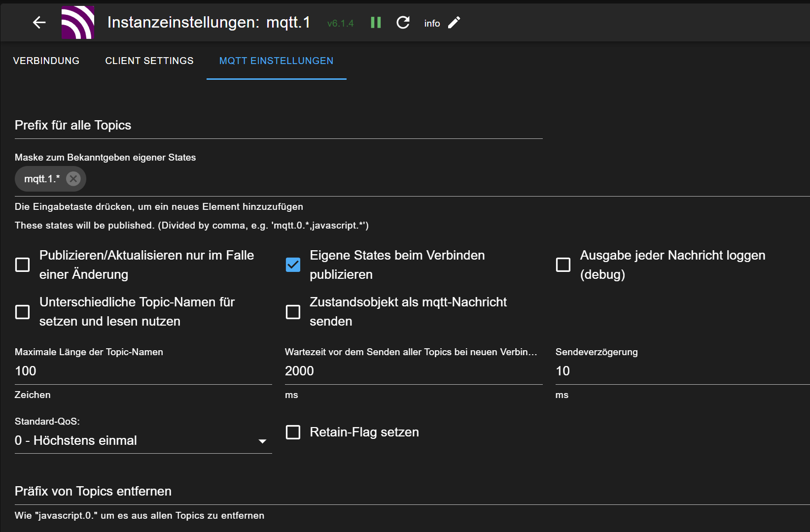Switch to the VERBINDUNG tab

tap(46, 61)
